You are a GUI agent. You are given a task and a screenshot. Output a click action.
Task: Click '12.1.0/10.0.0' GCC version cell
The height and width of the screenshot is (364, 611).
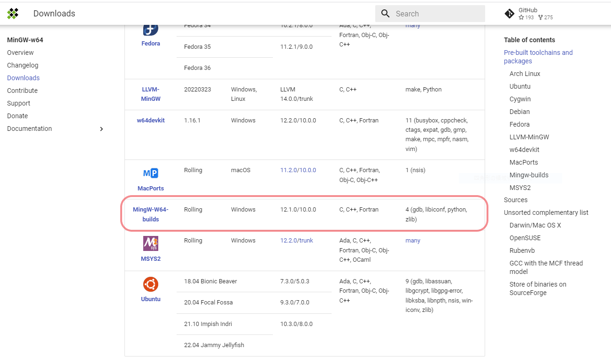(x=298, y=210)
